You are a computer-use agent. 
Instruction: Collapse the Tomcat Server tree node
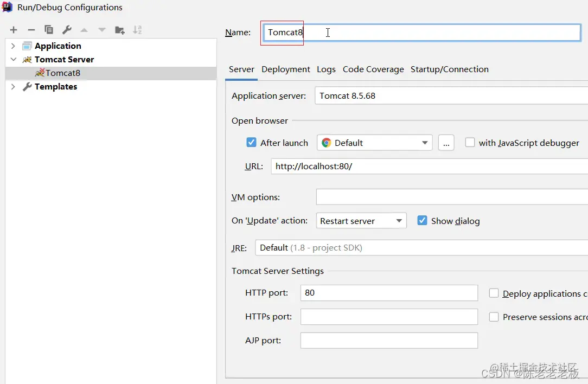point(14,59)
